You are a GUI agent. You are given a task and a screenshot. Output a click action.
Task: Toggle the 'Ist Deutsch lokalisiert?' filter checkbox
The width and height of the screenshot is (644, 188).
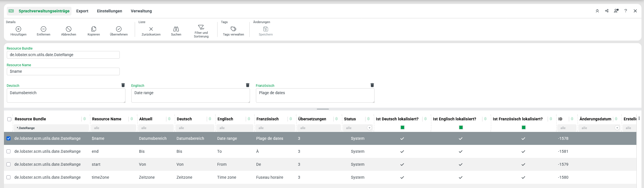click(402, 127)
